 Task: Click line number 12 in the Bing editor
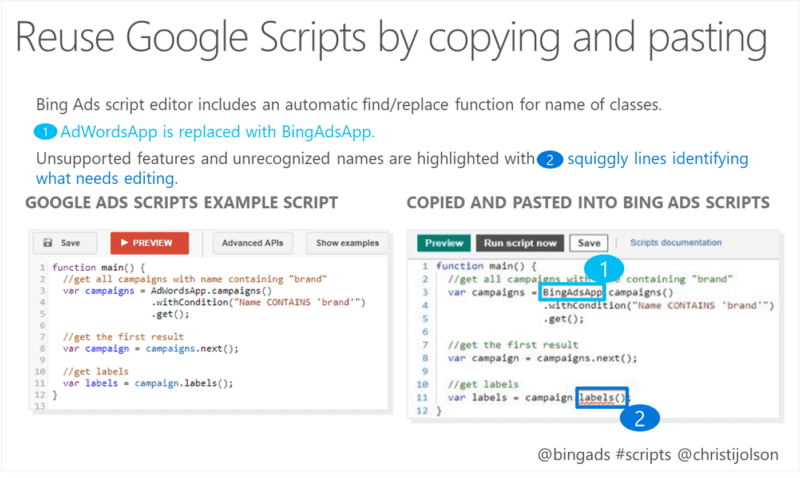pos(422,411)
